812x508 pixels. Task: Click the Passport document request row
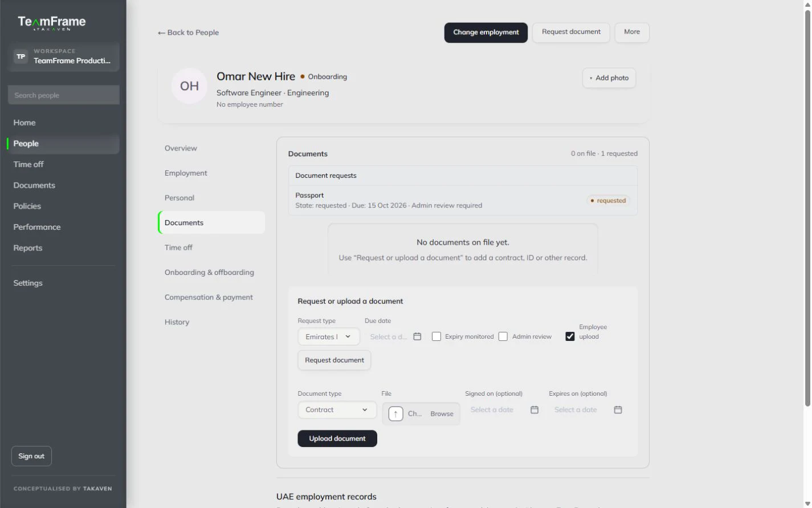(x=463, y=200)
